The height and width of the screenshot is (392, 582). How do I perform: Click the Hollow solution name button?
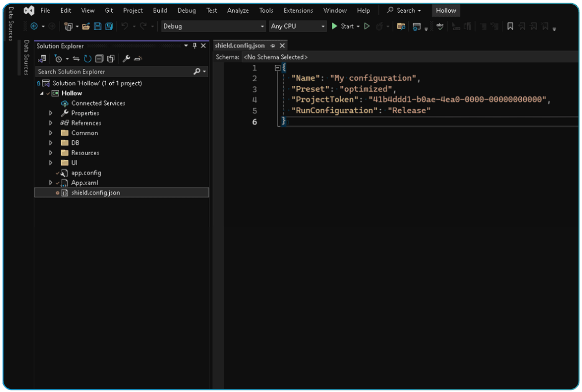click(446, 10)
